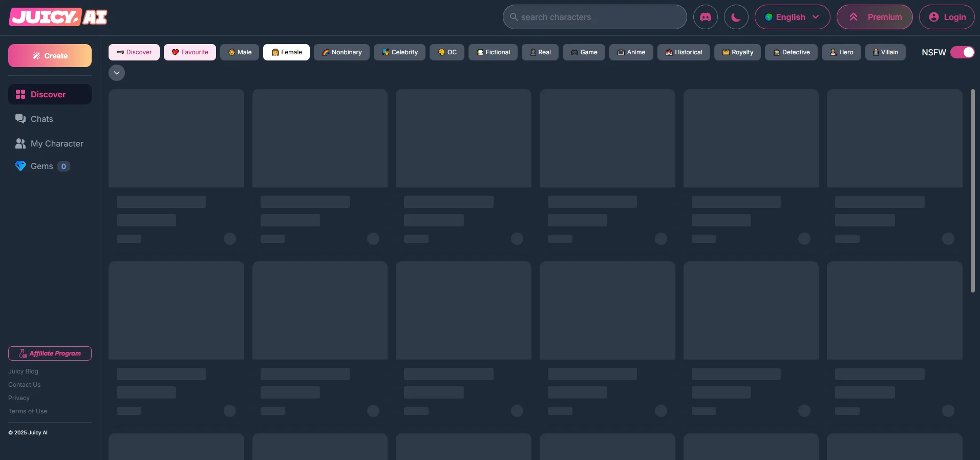Go to My Character section
Viewport: 980px width, 460px height.
(56, 143)
